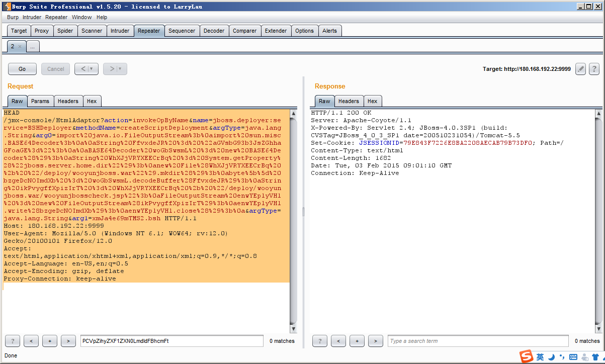
Task: Click 'Server: Apache-Coyote/1.1' response header
Action: pyautogui.click(x=361, y=120)
